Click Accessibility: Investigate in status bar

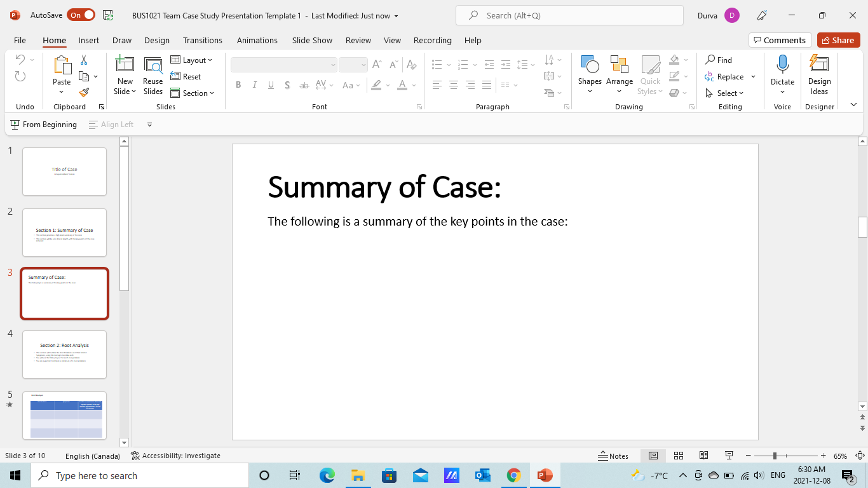tap(175, 456)
